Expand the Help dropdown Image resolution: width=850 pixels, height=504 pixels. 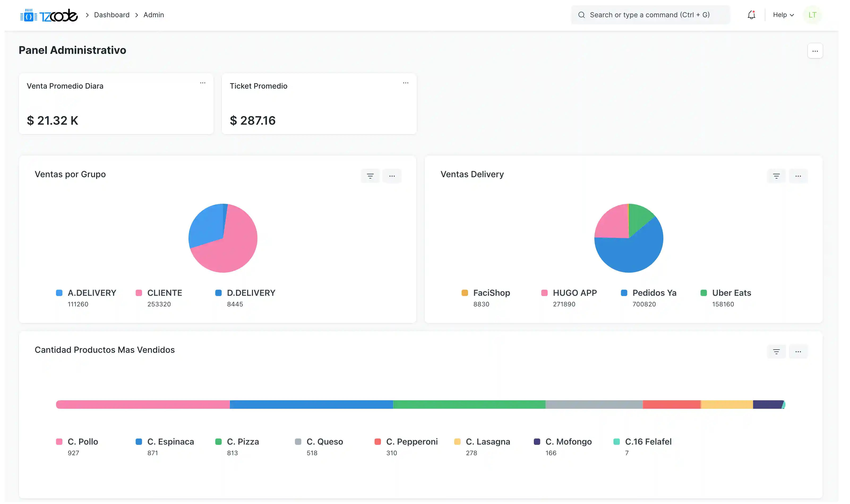(783, 15)
